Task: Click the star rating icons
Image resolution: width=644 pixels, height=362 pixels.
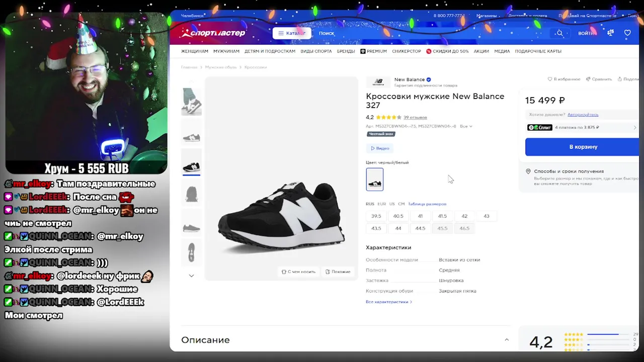Action: 388,118
